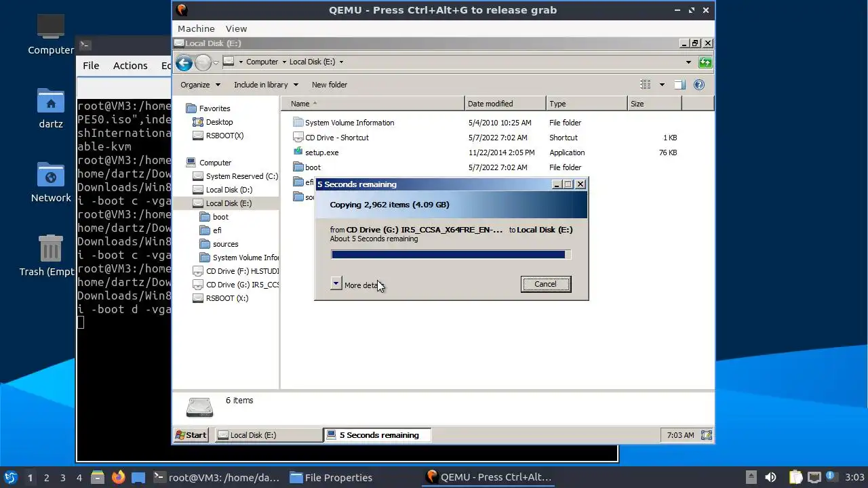Select the boot folder in file list

pyautogui.click(x=313, y=167)
